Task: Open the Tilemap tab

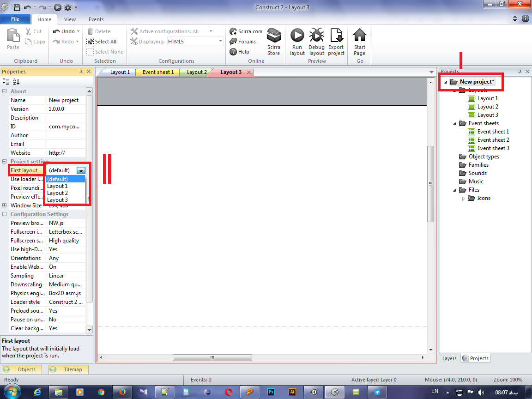Action: (68, 369)
